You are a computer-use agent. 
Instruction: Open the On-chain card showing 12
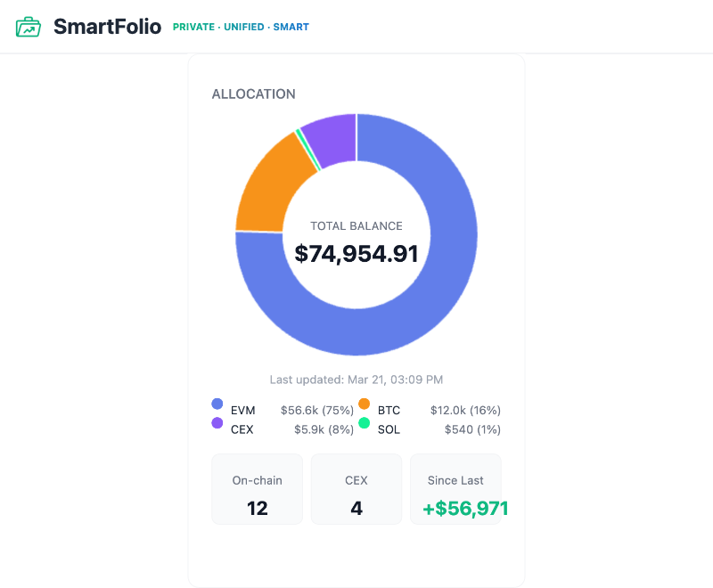pos(257,489)
